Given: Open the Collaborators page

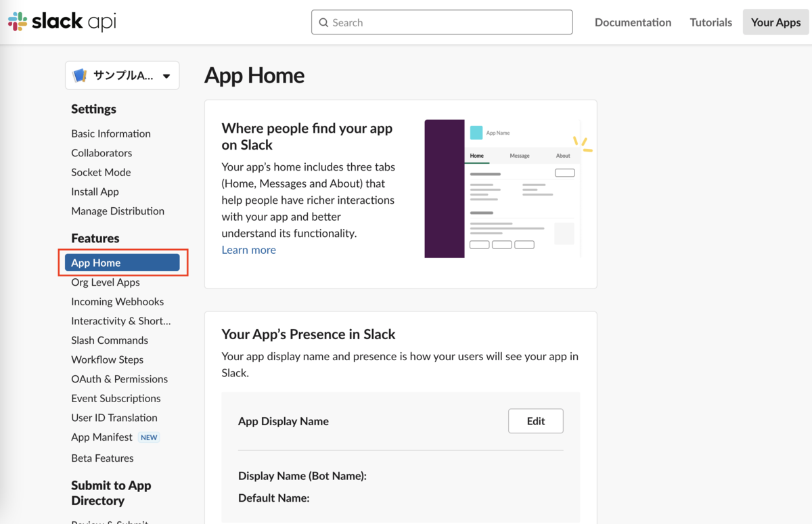Looking at the screenshot, I should coord(101,153).
